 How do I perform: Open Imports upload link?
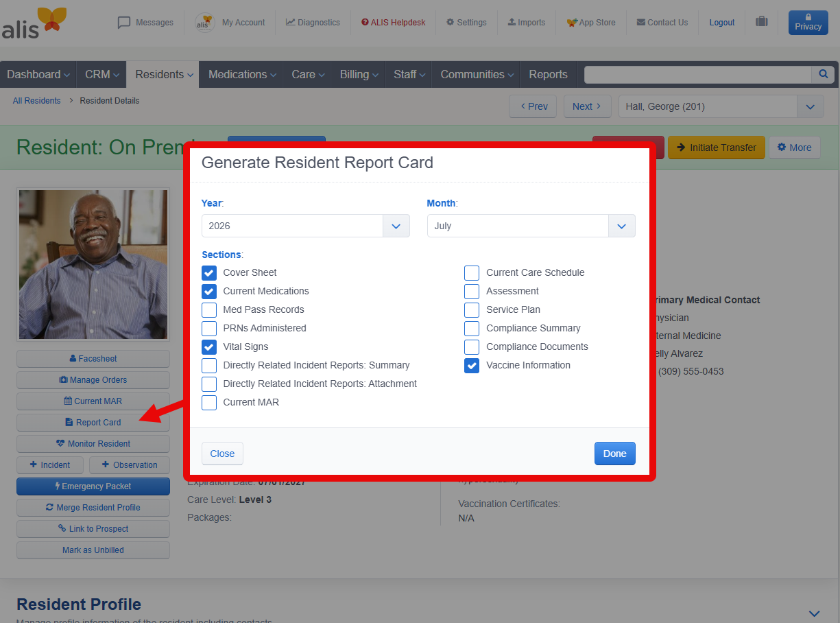pyautogui.click(x=527, y=23)
